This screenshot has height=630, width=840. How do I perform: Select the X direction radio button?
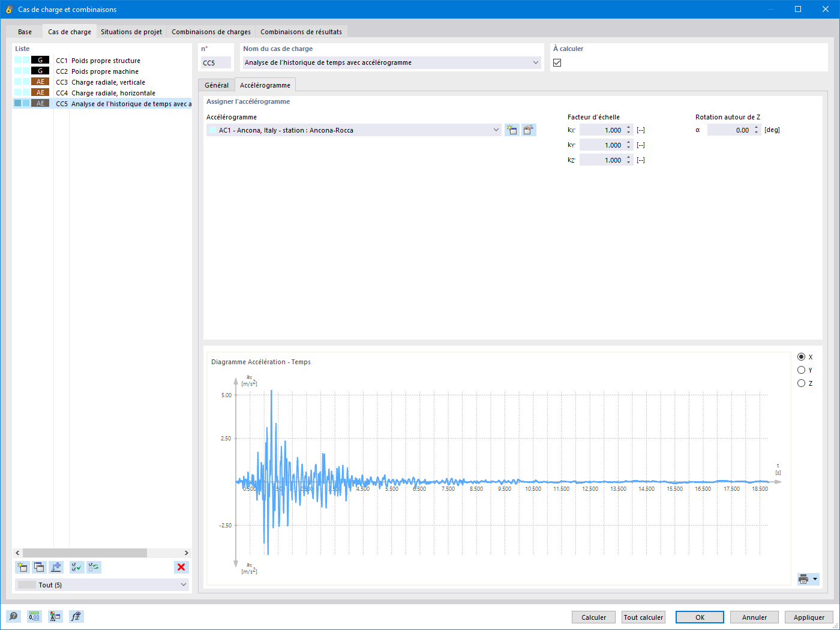point(801,357)
